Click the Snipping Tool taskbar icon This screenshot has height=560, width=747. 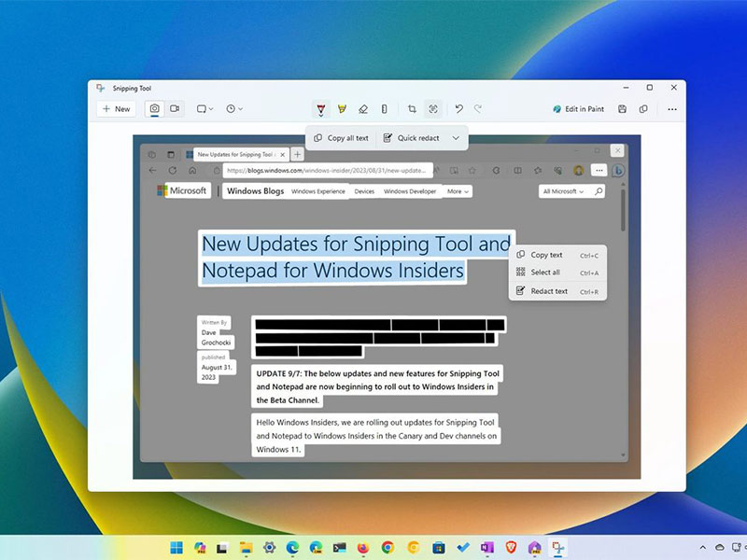coord(557,548)
